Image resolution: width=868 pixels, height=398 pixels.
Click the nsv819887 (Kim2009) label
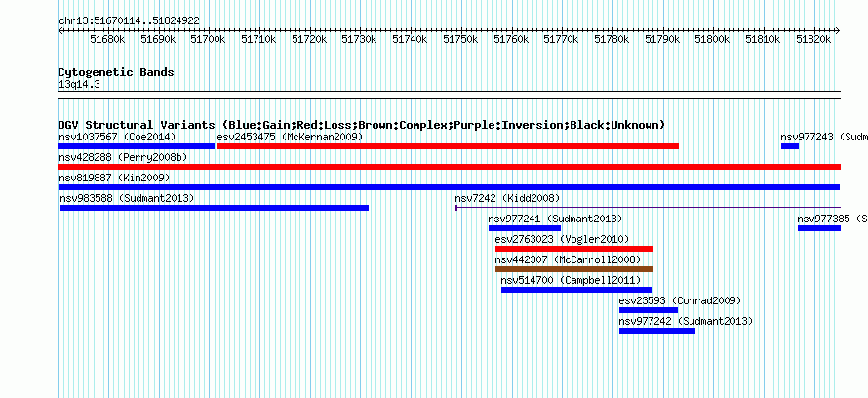(x=114, y=178)
